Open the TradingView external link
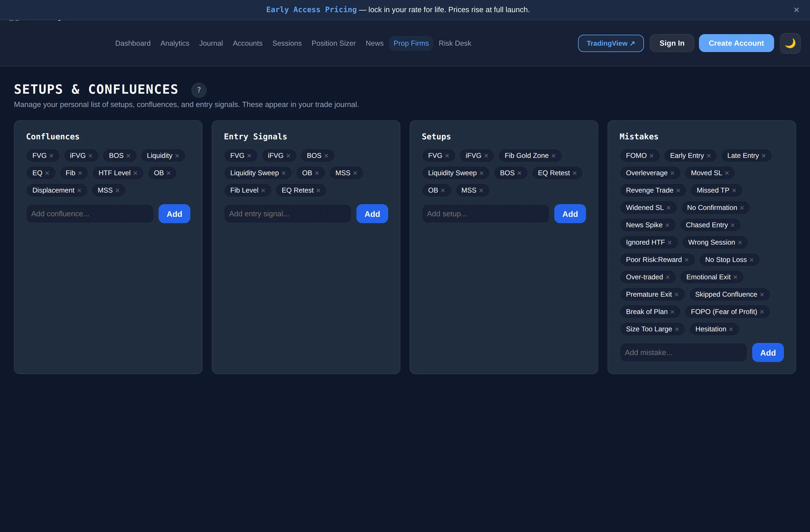 point(611,43)
